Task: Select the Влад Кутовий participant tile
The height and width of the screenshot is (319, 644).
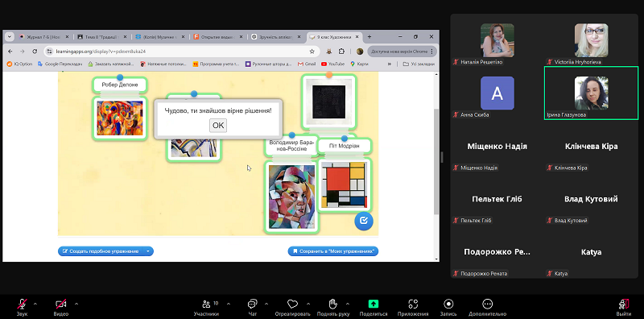Action: (591, 199)
